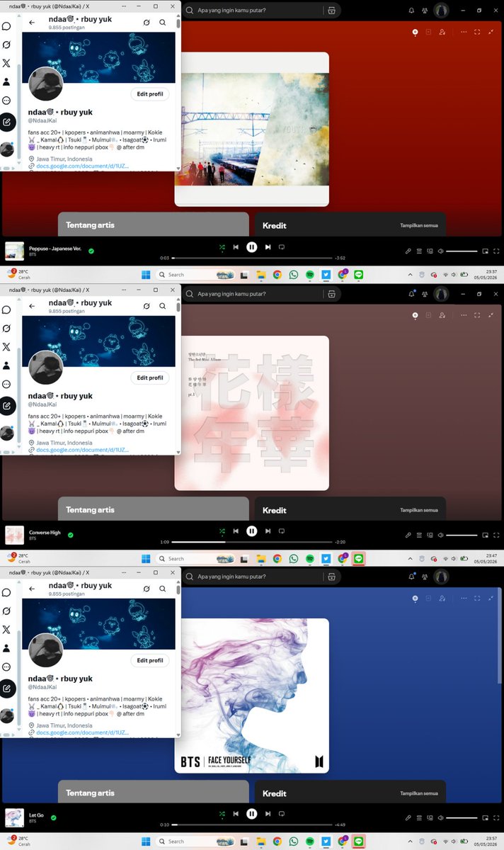The image size is (504, 850).
Task: Open three-dot more options in Peppuso now-playing view
Action: point(464,32)
